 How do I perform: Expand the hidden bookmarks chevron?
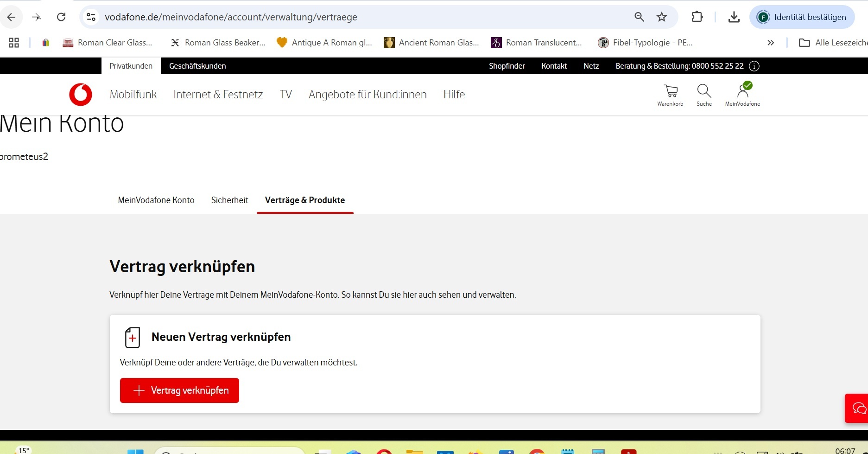coord(771,43)
